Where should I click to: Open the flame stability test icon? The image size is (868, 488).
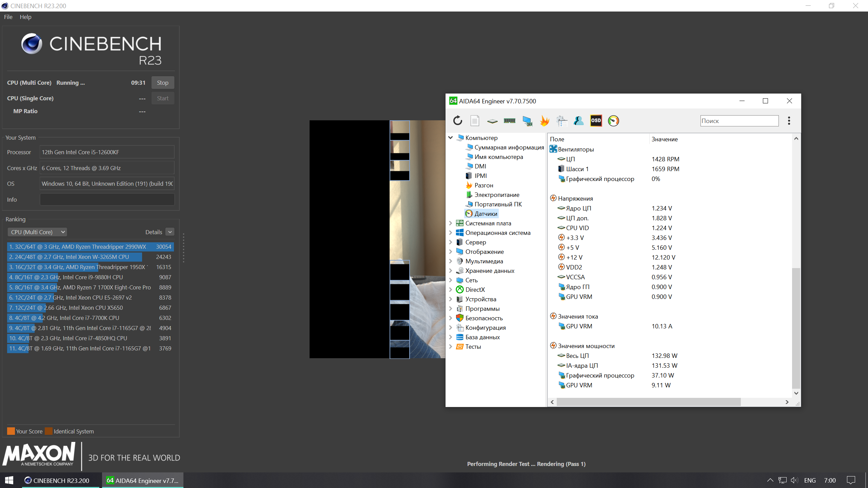[545, 121]
